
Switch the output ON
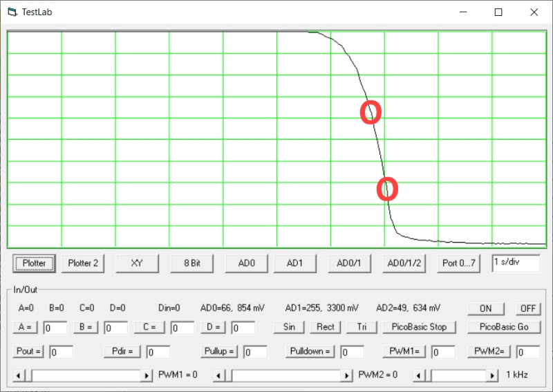point(485,308)
